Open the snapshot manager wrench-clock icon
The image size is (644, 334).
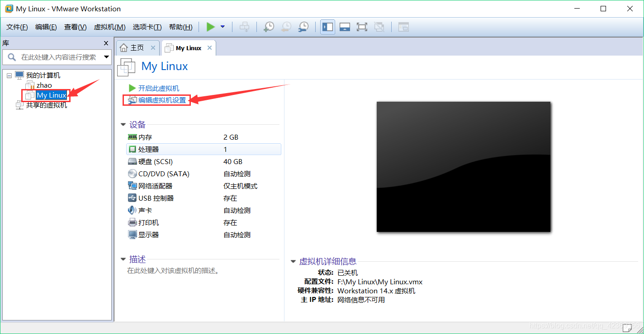[303, 27]
